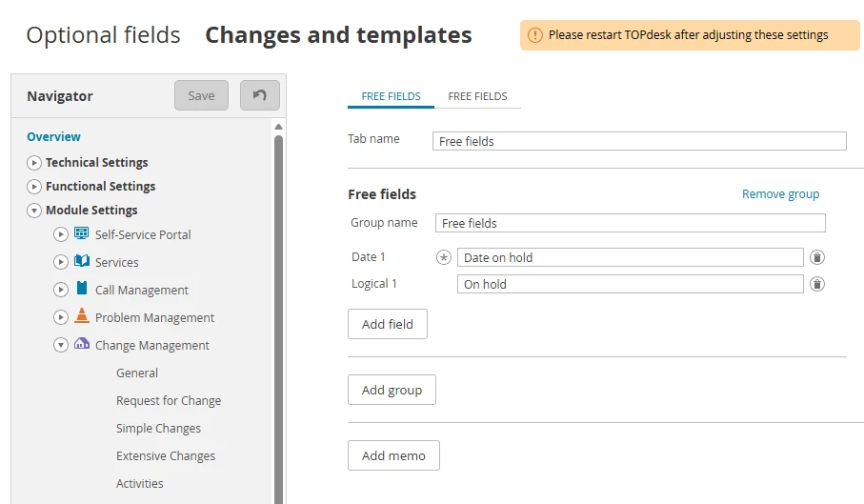Click the Add field button
Screen dimensions: 864x504
coord(388,324)
